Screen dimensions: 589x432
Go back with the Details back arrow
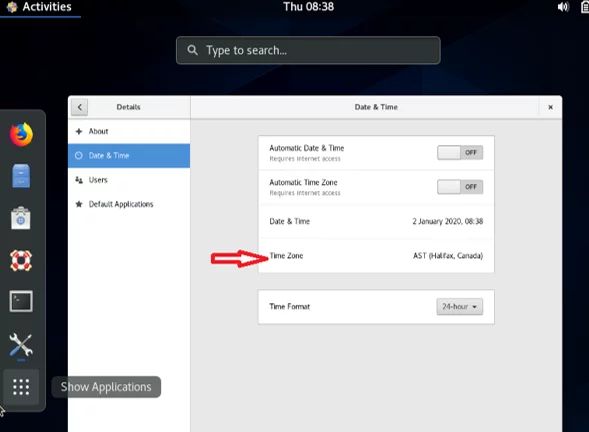click(80, 107)
